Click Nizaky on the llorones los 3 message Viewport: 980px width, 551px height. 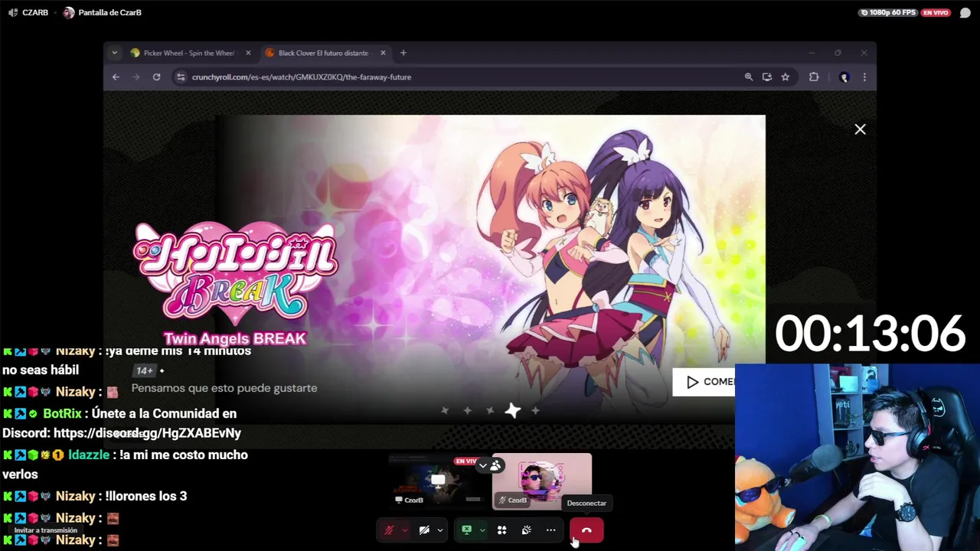75,496
